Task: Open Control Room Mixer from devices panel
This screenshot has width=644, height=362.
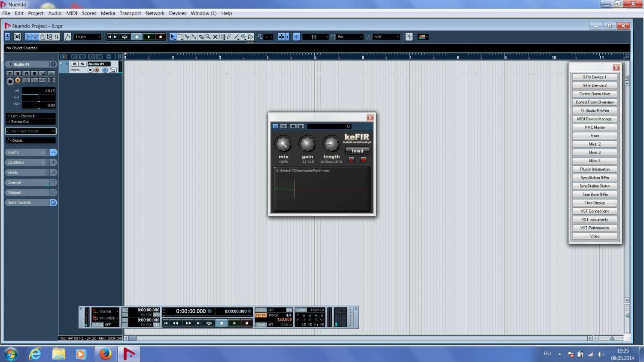Action: pos(595,94)
